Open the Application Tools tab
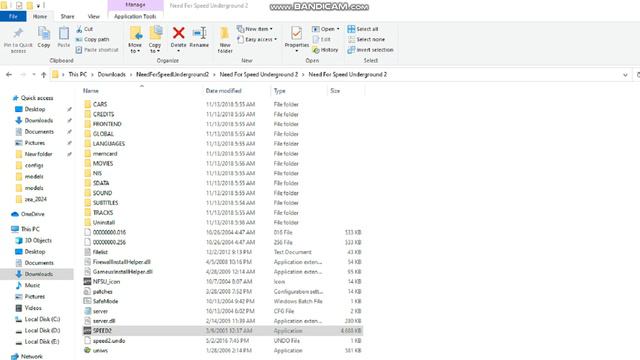The width and height of the screenshot is (640, 360). point(135,16)
